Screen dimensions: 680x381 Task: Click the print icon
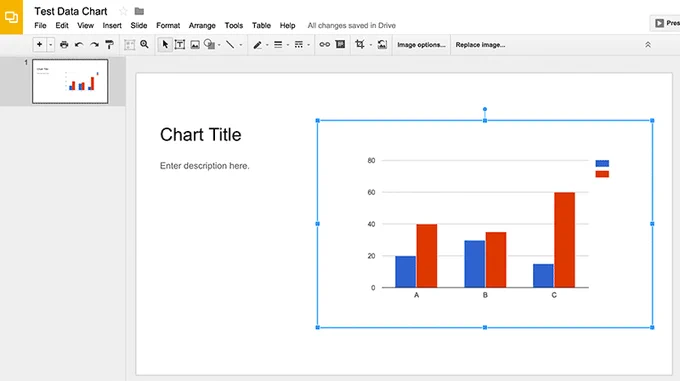click(x=64, y=44)
